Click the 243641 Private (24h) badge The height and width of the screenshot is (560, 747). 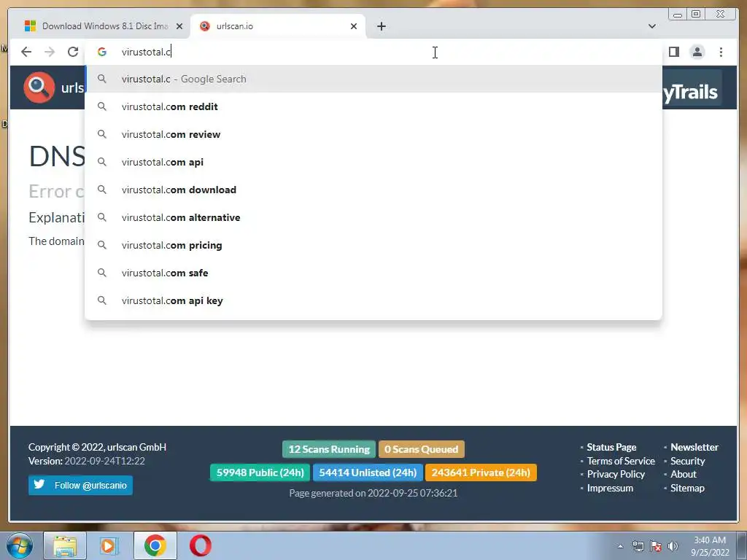pyautogui.click(x=481, y=472)
